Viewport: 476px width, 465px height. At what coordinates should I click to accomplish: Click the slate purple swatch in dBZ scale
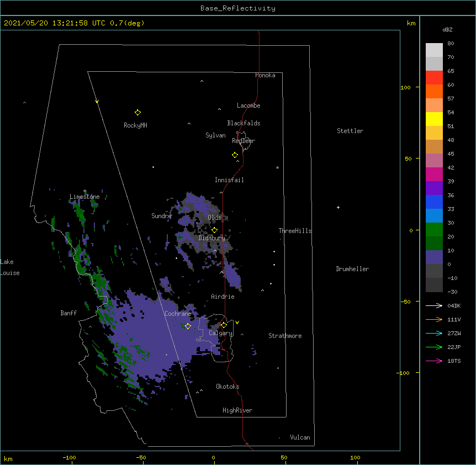434,257
